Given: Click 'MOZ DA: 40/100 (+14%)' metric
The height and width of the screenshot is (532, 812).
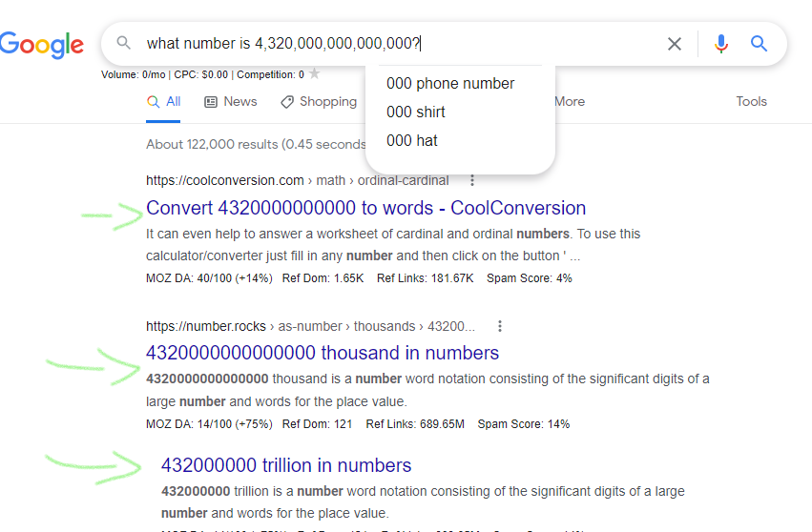Looking at the screenshot, I should click(209, 278).
